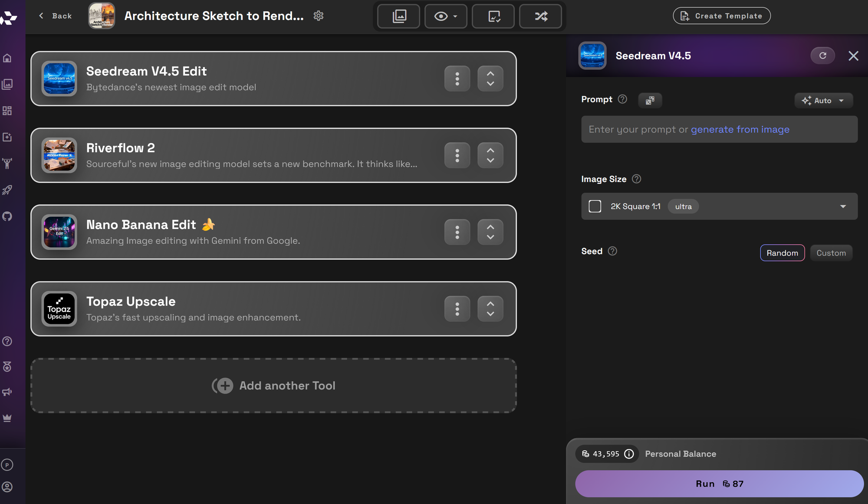Screen dimensions: 868x504
Task: Click Add another Tool area
Action: pos(273,386)
